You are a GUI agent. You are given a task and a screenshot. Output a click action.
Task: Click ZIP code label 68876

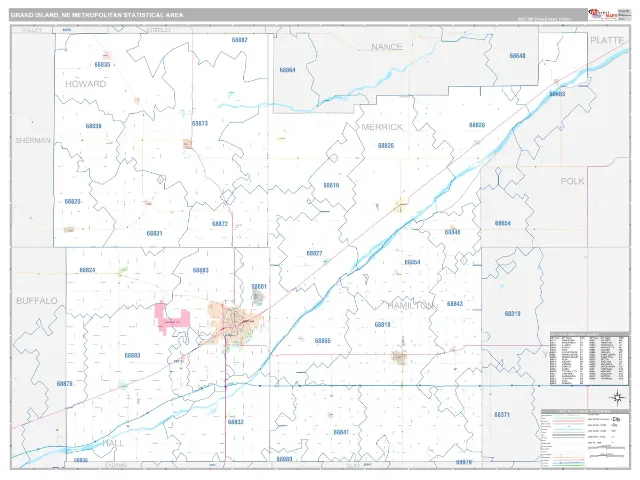64,384
